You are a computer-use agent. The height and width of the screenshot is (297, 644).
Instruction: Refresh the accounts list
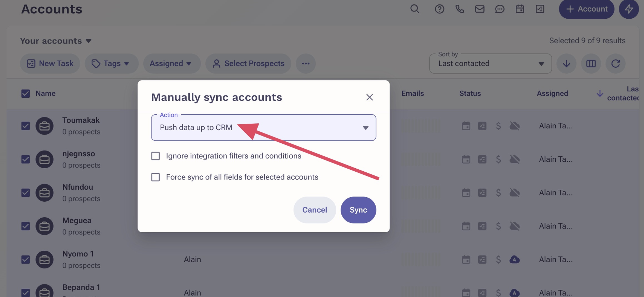(x=615, y=63)
